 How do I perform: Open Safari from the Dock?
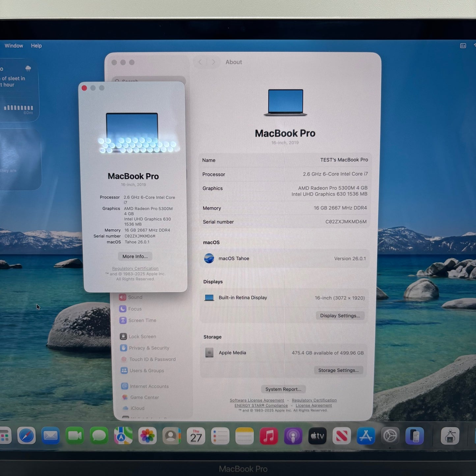pos(26,436)
